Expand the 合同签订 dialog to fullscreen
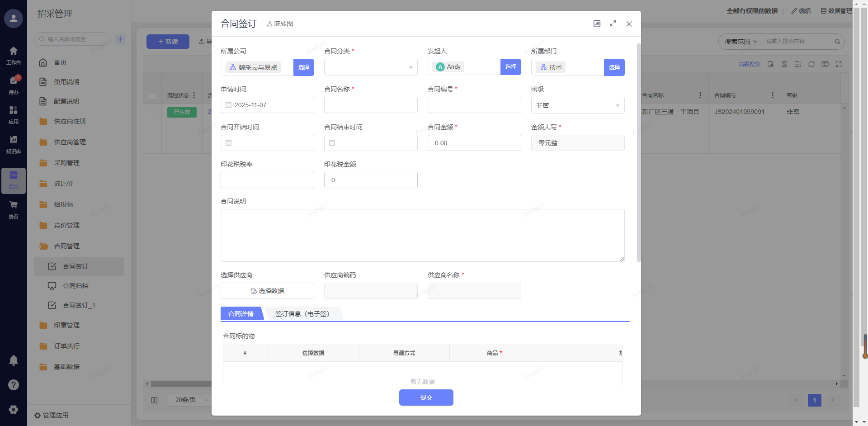868x426 pixels. pos(613,24)
